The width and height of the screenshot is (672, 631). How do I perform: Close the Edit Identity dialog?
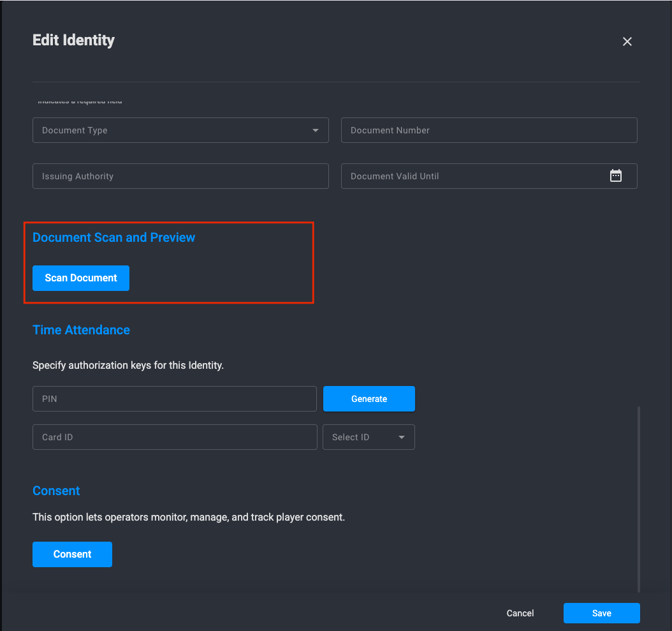627,41
